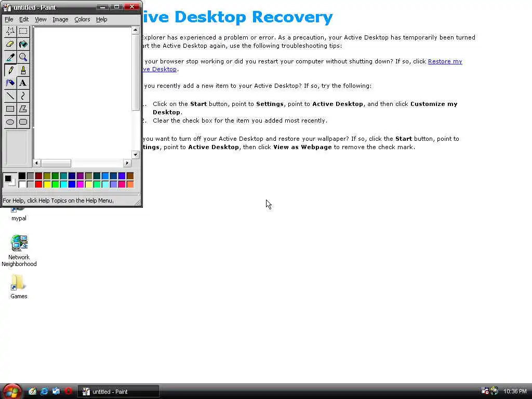532x399 pixels.
Task: Click the Paint status bar help text
Action: 58,201
